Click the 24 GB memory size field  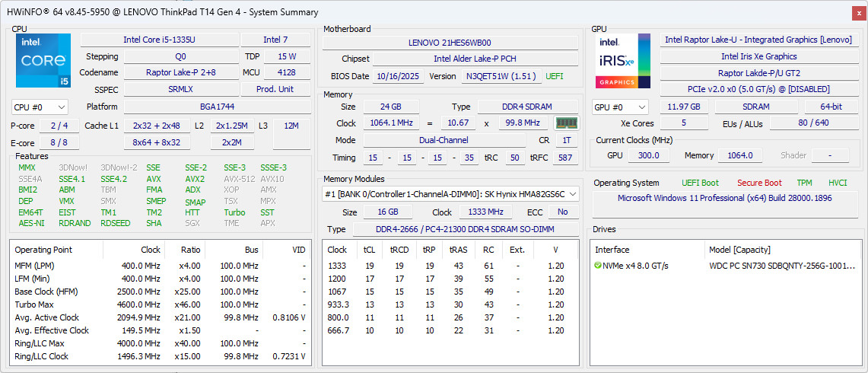coord(391,107)
